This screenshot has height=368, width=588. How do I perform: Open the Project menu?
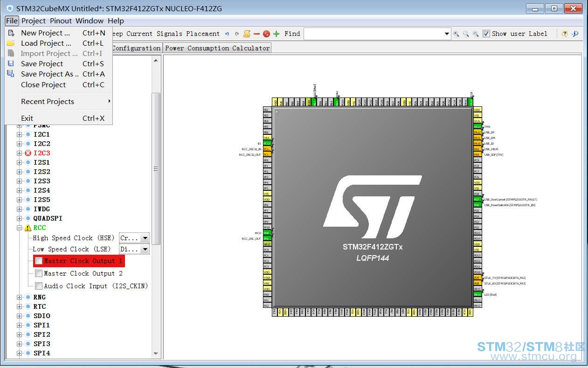[34, 21]
